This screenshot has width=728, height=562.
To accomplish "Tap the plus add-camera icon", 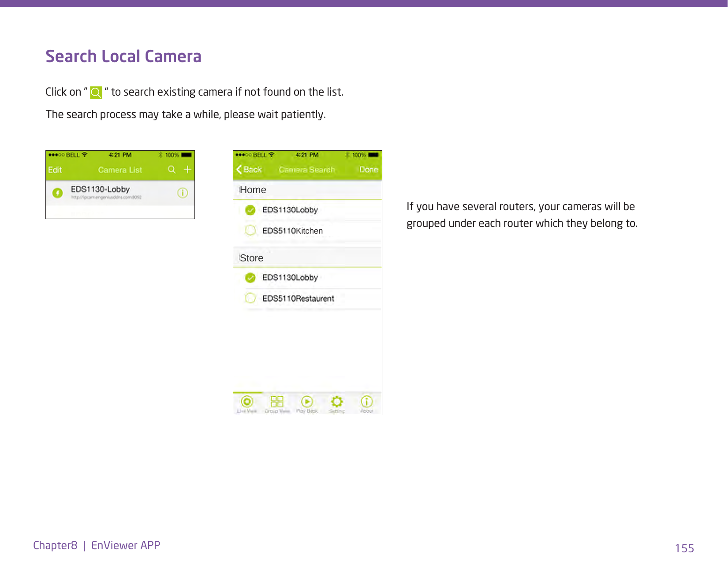I will 187,170.
